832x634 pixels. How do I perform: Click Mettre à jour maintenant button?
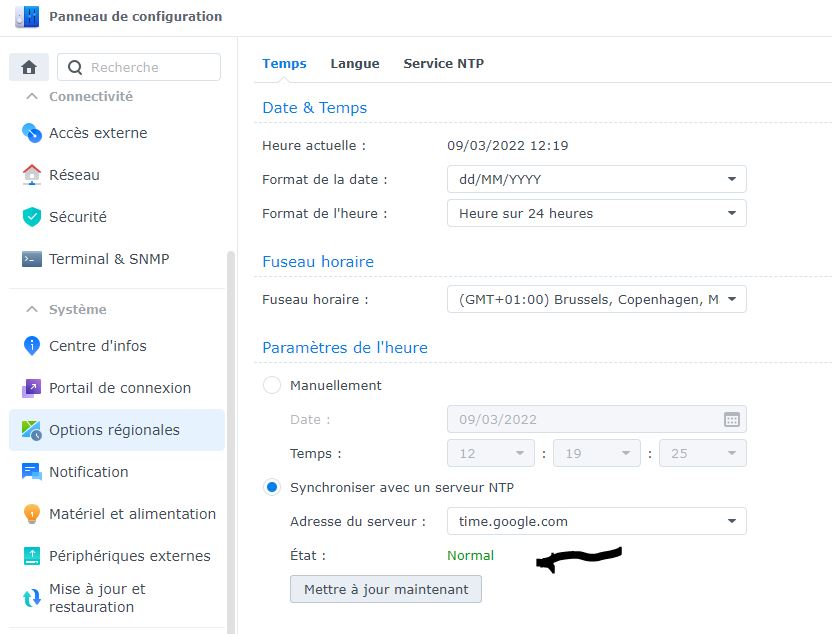[386, 589]
